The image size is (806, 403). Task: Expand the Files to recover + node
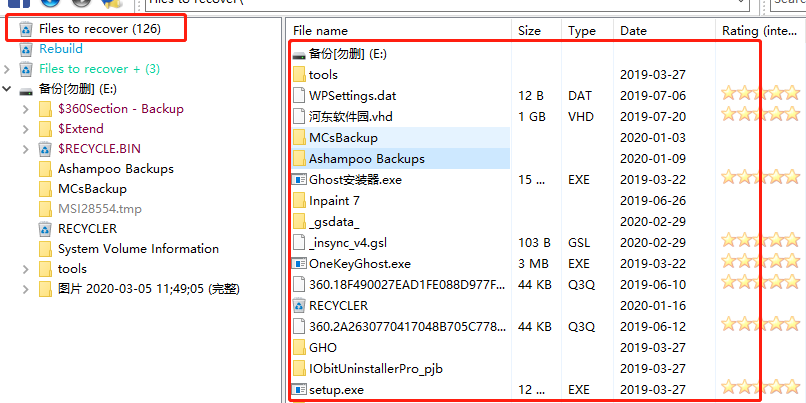(x=8, y=69)
